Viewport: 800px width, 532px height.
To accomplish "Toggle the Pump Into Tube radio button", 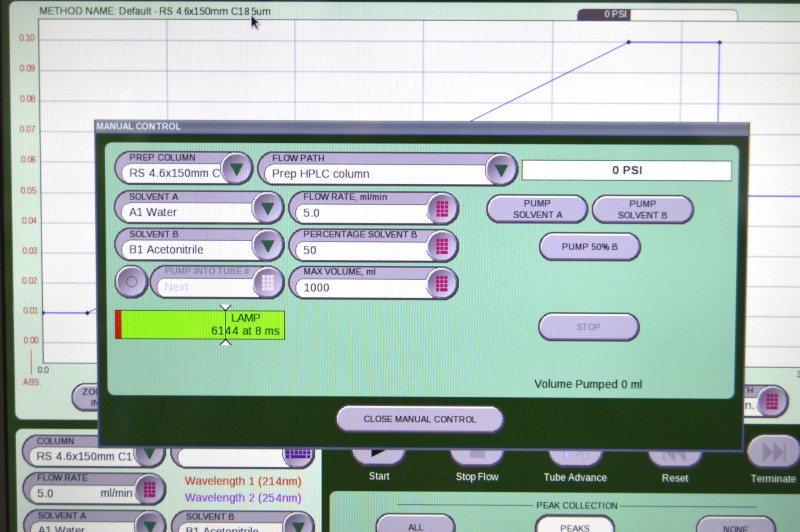I will click(x=131, y=283).
